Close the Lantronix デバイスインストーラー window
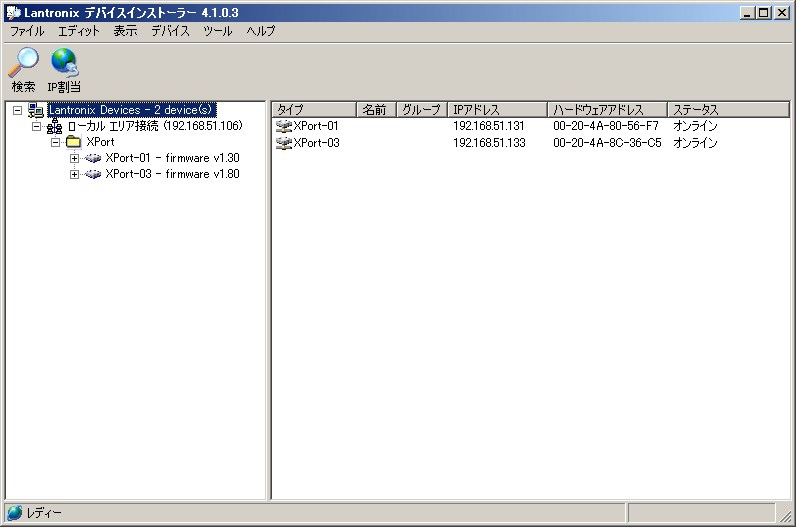This screenshot has height=527, width=796. tap(782, 13)
